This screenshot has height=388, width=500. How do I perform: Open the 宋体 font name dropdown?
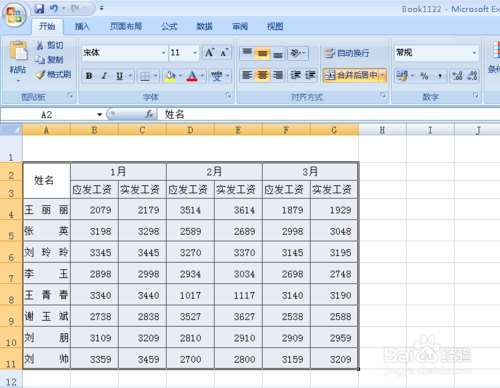tap(164, 53)
